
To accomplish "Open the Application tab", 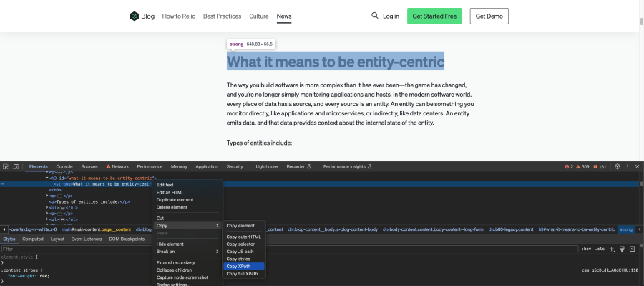I will (x=207, y=167).
